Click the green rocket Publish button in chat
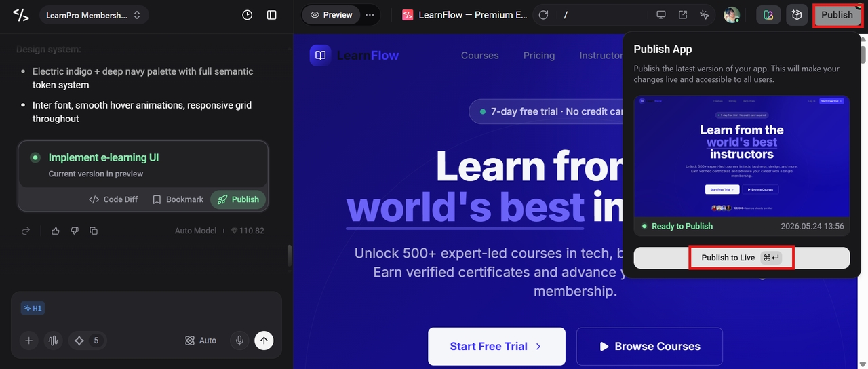This screenshot has width=868, height=369. click(x=238, y=199)
